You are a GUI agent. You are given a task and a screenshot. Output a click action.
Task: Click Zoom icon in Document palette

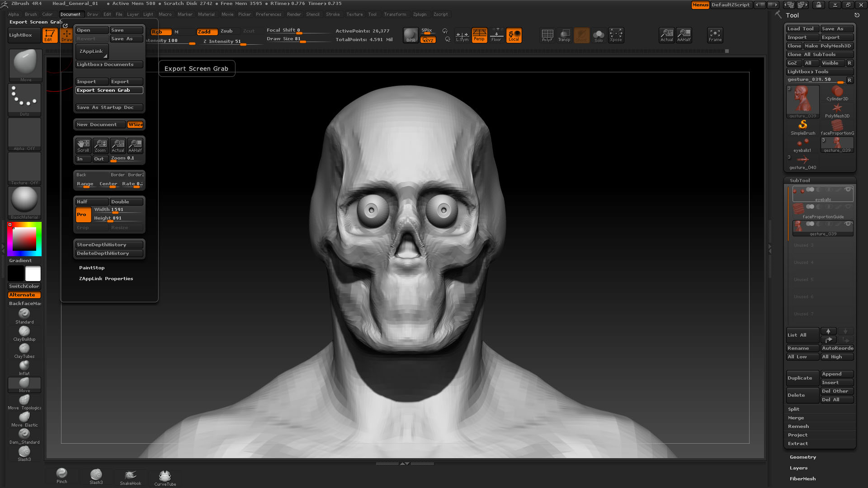click(100, 145)
